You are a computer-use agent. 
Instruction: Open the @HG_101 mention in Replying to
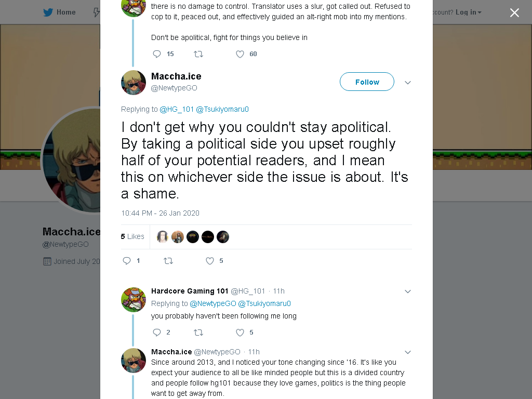tap(177, 109)
